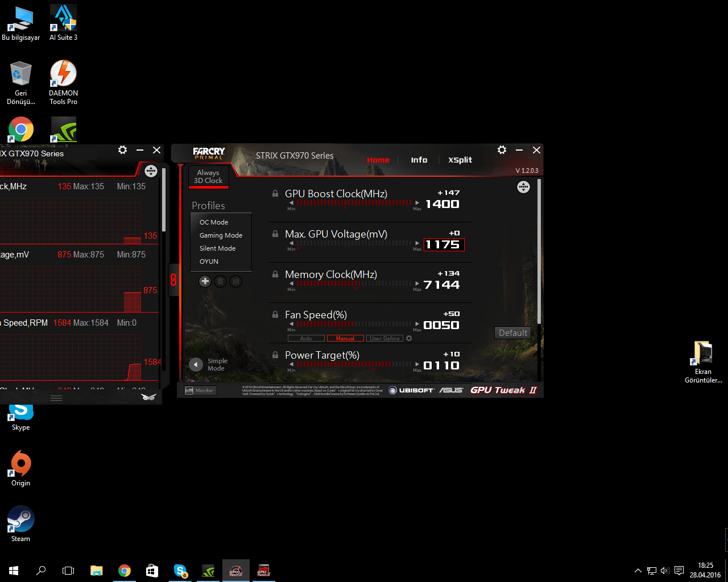This screenshot has height=582, width=728.
Task: Open the Action Center notifications icon
Action: click(x=679, y=570)
